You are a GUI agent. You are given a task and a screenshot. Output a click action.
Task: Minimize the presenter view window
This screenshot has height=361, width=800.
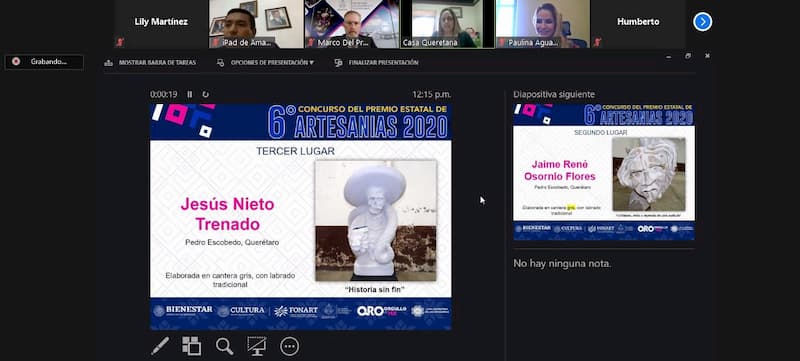669,56
